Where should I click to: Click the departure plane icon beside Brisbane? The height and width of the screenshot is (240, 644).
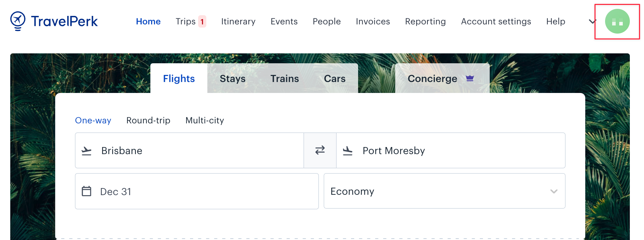pos(86,151)
